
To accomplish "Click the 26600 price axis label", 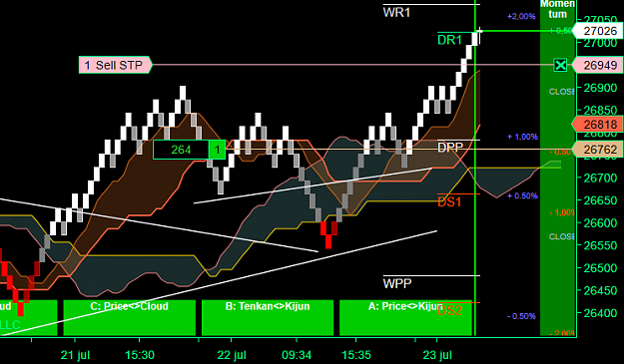I will (x=600, y=223).
